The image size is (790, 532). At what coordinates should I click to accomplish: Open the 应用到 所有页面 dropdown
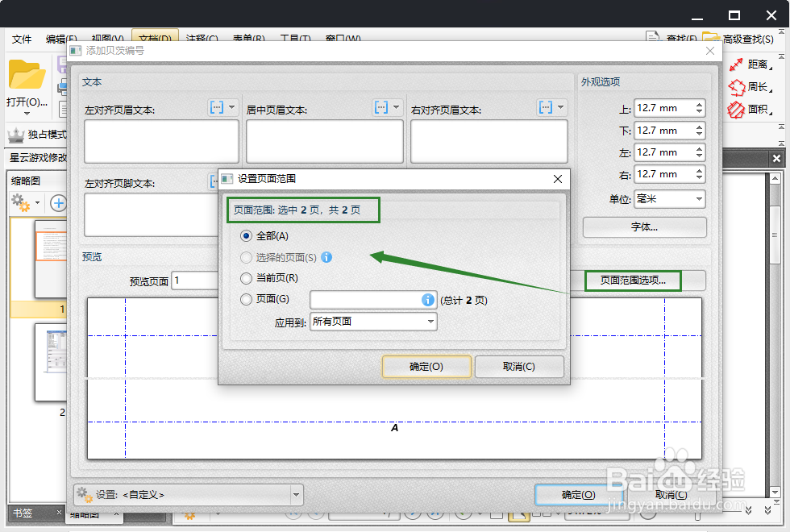373,321
